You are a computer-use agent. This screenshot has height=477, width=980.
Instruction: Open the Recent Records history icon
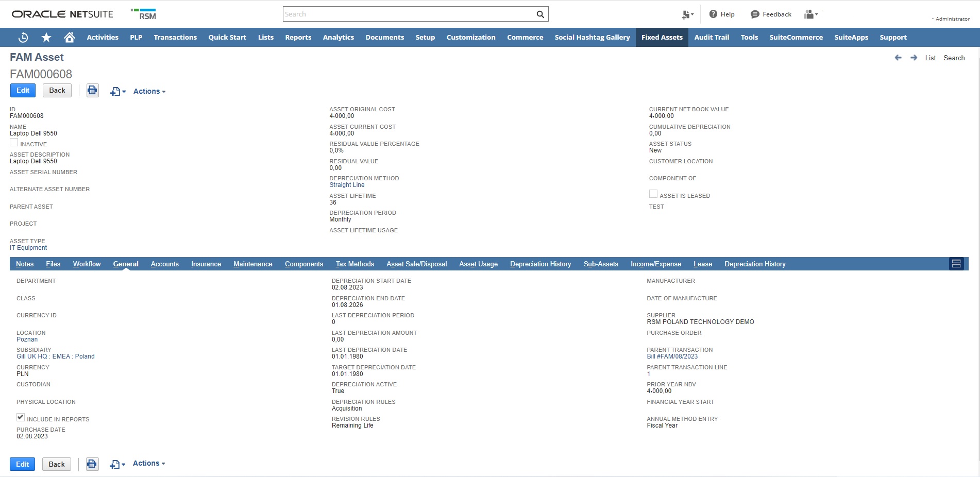click(23, 38)
